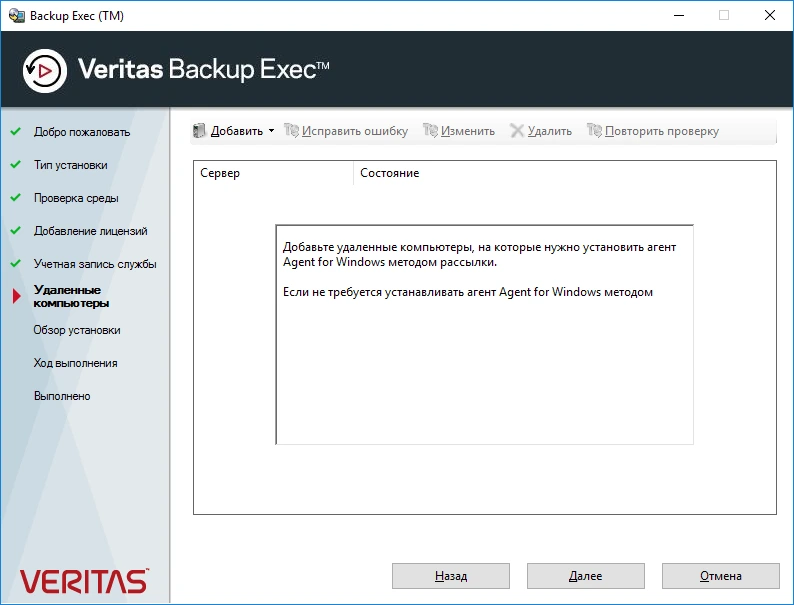The height and width of the screenshot is (605, 794).
Task: Select the Удаленные компьютеры step
Action: pyautogui.click(x=71, y=297)
